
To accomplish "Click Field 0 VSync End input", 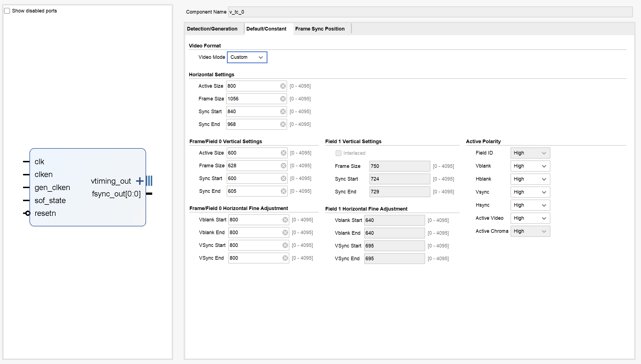I will point(259,258).
